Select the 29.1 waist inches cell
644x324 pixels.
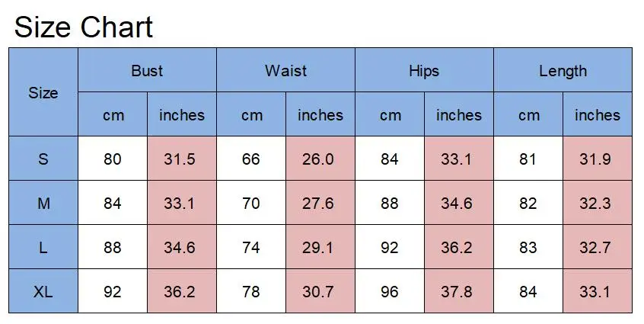click(320, 247)
